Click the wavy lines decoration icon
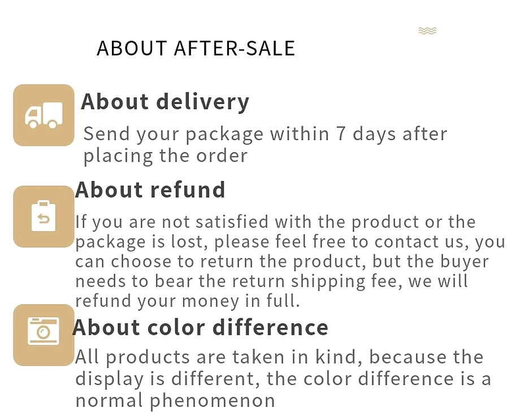 427,31
